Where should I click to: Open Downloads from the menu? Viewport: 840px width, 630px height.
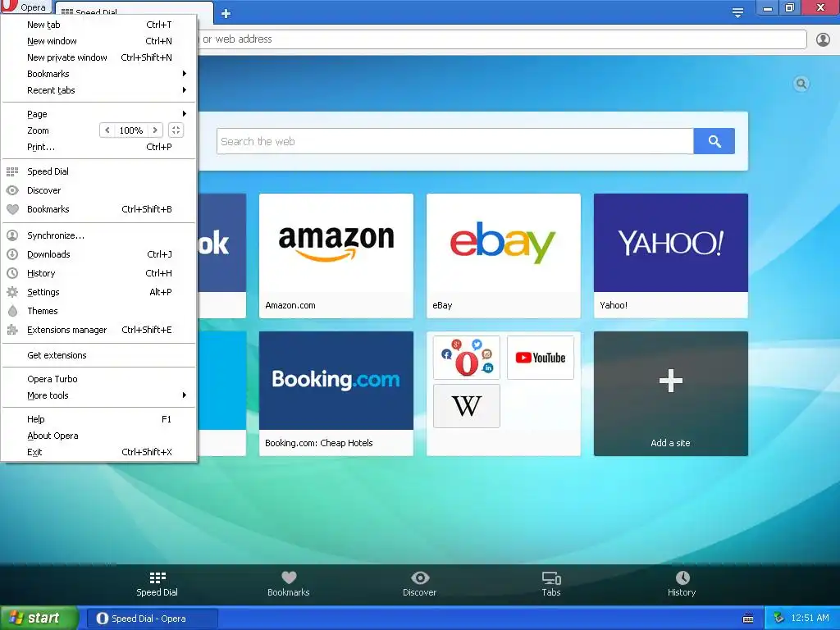coord(99,254)
